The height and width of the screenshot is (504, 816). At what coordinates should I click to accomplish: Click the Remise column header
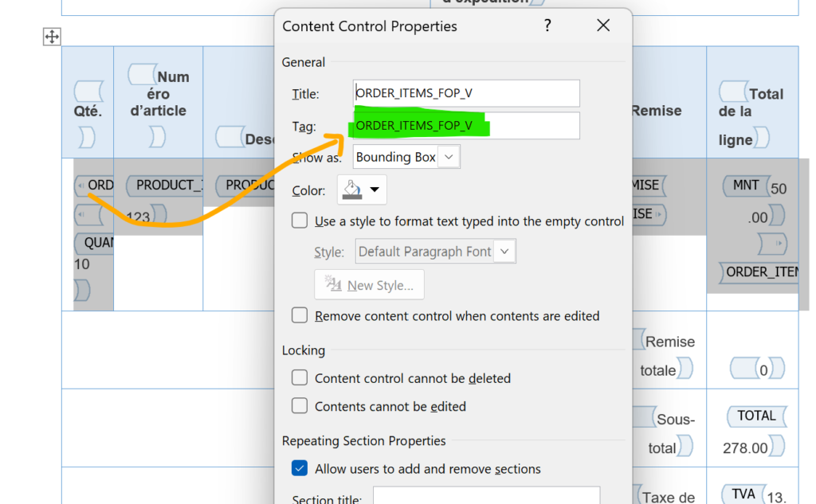[657, 110]
